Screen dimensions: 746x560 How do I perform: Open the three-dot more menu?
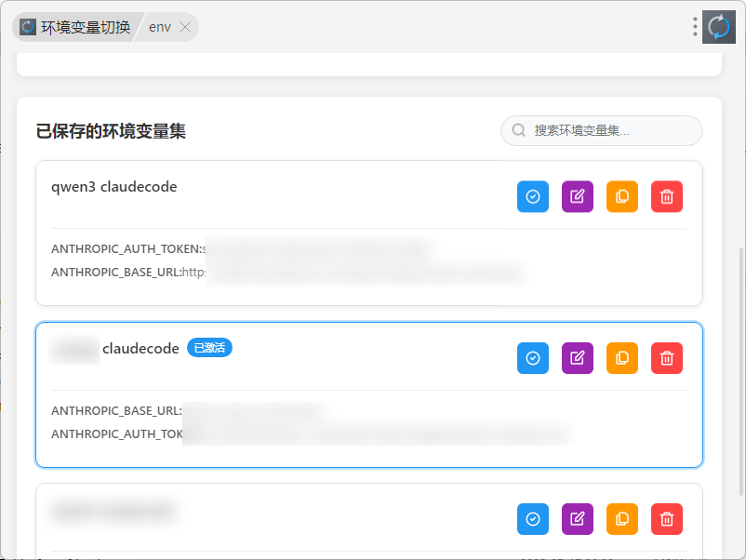pyautogui.click(x=695, y=27)
